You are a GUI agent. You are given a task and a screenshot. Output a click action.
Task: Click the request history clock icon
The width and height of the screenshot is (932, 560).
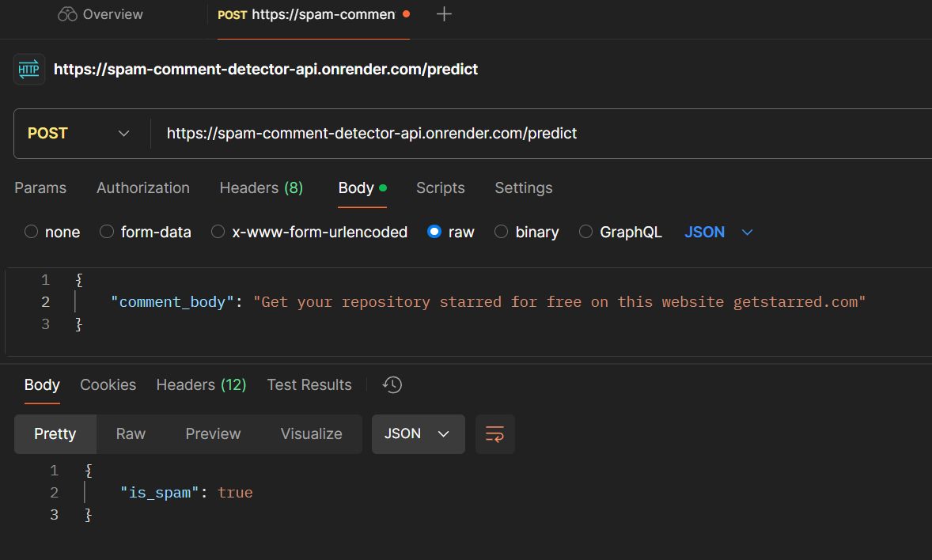coord(392,384)
